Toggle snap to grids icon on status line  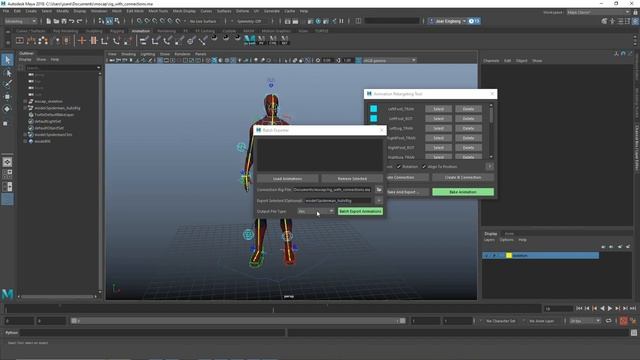click(139, 21)
